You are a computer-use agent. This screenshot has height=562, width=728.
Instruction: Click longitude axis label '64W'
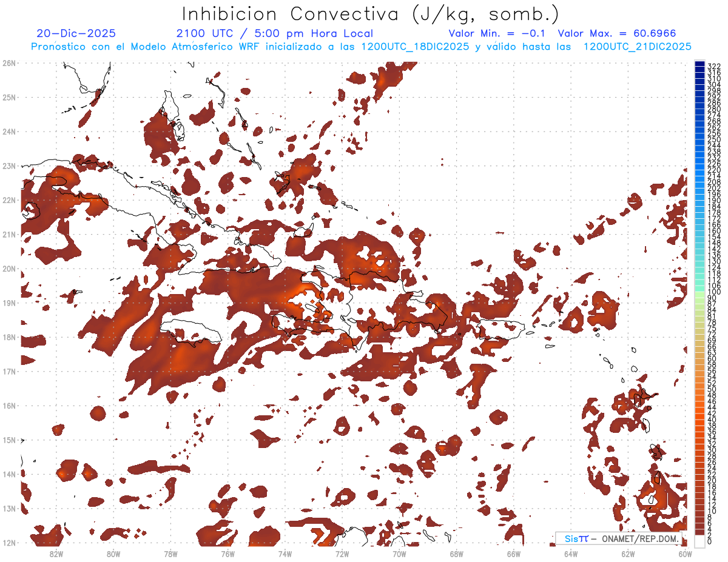(571, 554)
